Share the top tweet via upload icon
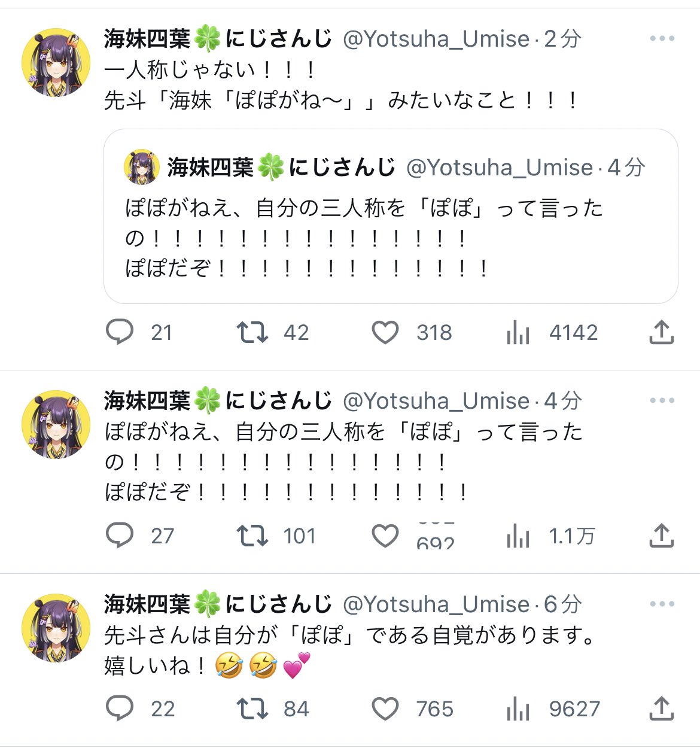 [662, 332]
